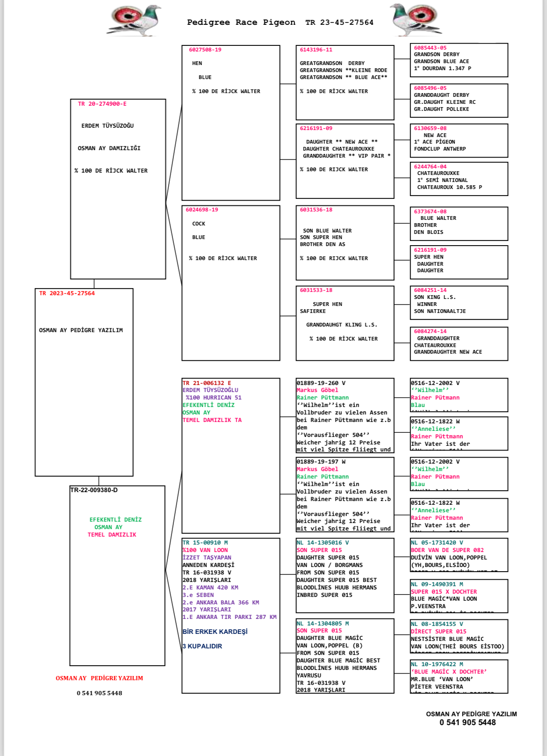Select ring 'TR 15-00910 M'

tap(205, 543)
